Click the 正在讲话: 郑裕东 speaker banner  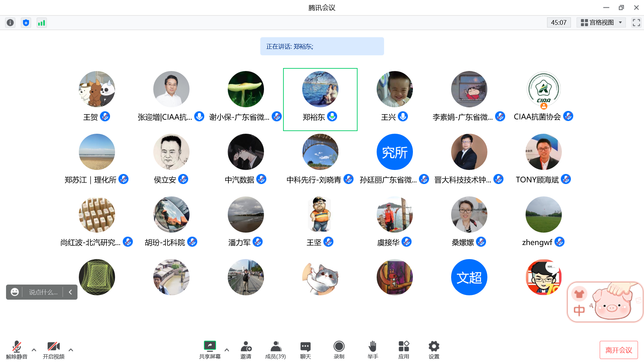322,46
